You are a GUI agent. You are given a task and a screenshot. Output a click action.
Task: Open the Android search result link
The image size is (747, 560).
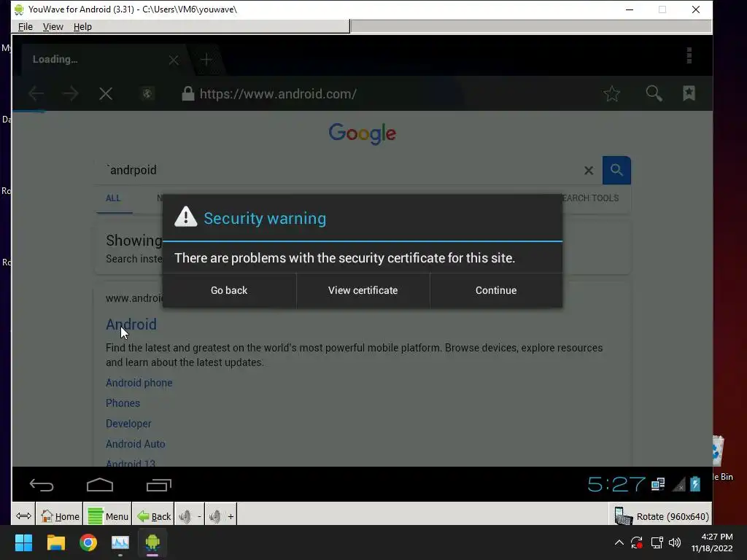[131, 324]
